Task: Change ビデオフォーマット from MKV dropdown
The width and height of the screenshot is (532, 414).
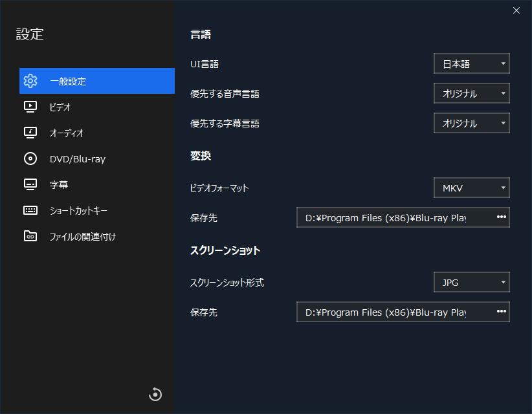Action: pyautogui.click(x=471, y=188)
